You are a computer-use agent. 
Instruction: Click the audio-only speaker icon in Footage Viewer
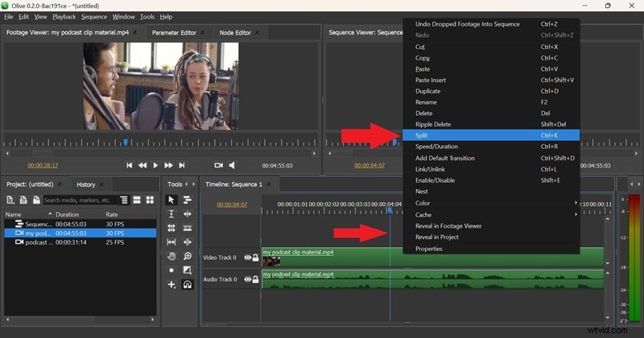[232, 165]
